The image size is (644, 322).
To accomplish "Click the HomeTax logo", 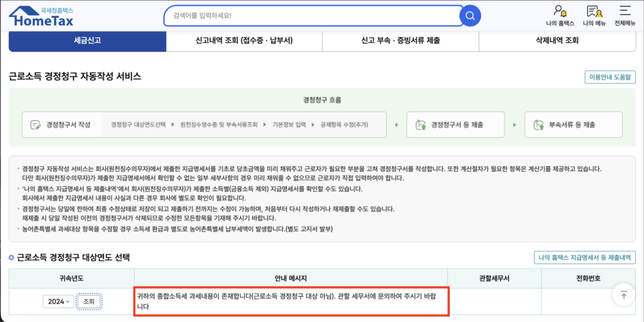I will [40, 16].
